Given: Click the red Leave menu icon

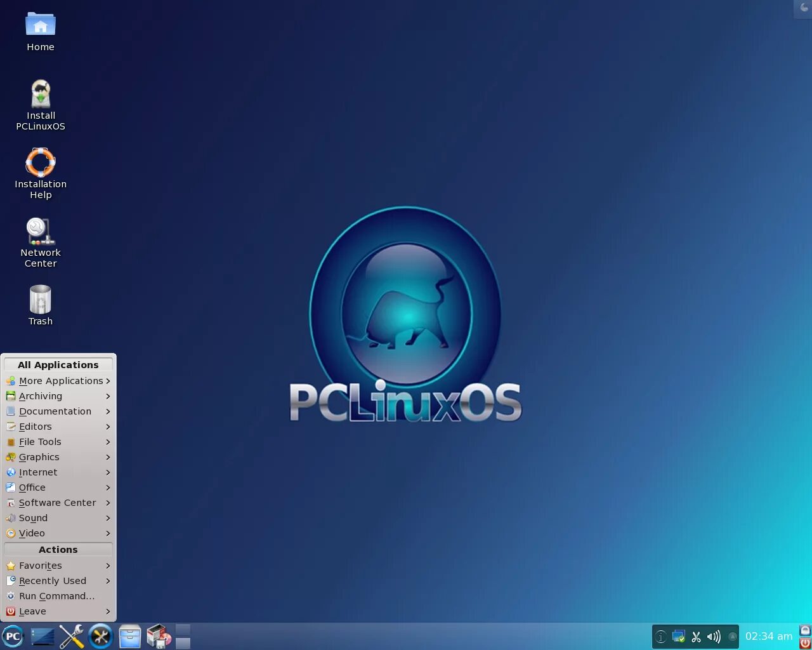Looking at the screenshot, I should 11,611.
